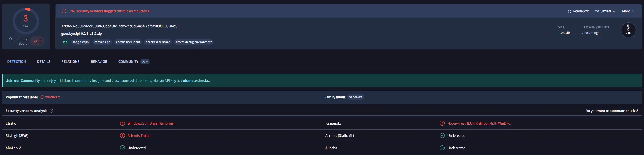Click the contains-pe tag
Screen dimensions: 644x155
[x=102, y=42]
